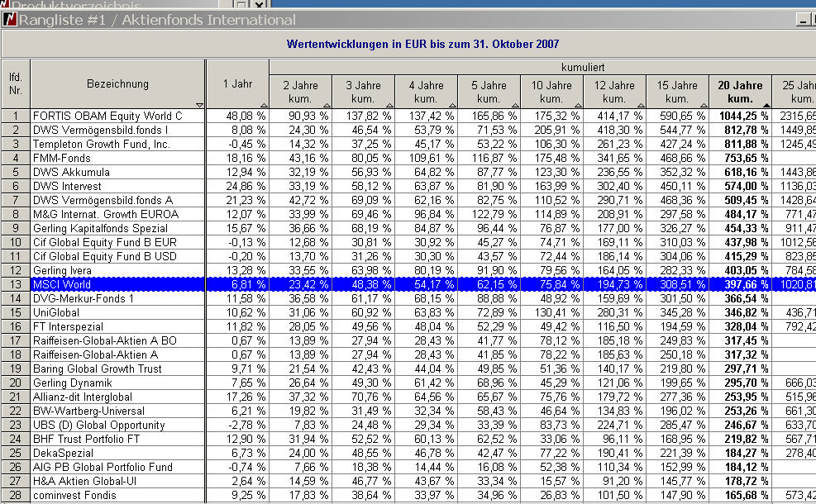816x504 pixels.
Task: Sort by the 3 Jahre kum. column header
Action: pyautogui.click(x=363, y=92)
